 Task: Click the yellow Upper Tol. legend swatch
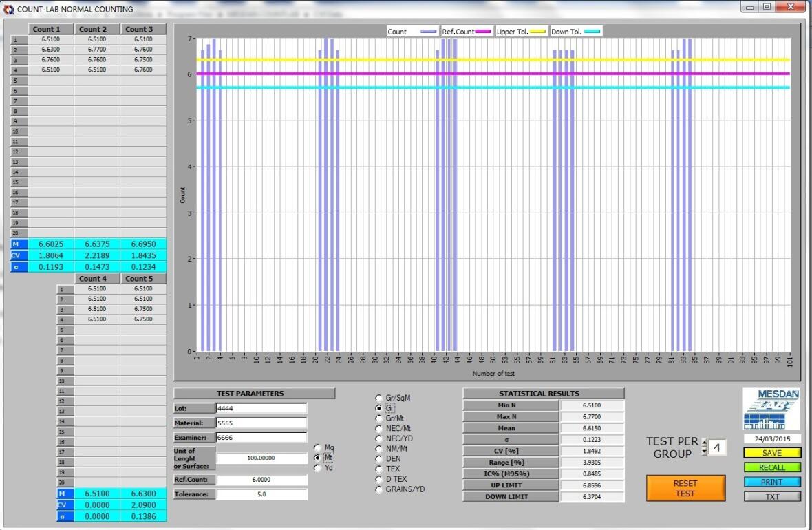538,32
